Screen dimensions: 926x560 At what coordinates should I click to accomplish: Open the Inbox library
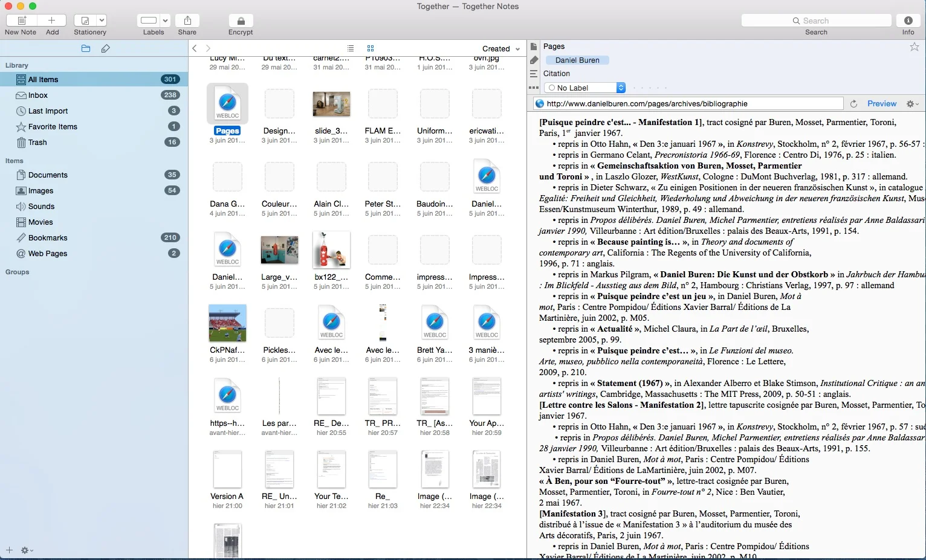94,95
